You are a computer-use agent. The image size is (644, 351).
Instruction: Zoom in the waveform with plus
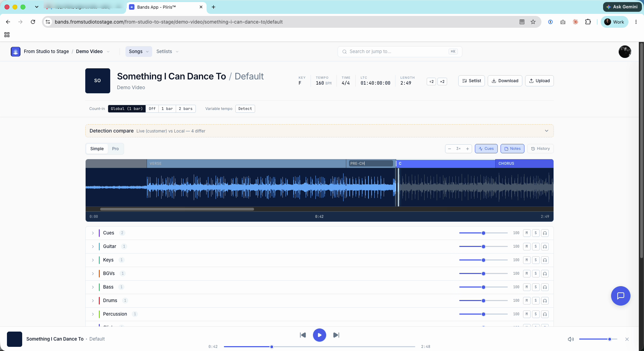[x=468, y=149]
